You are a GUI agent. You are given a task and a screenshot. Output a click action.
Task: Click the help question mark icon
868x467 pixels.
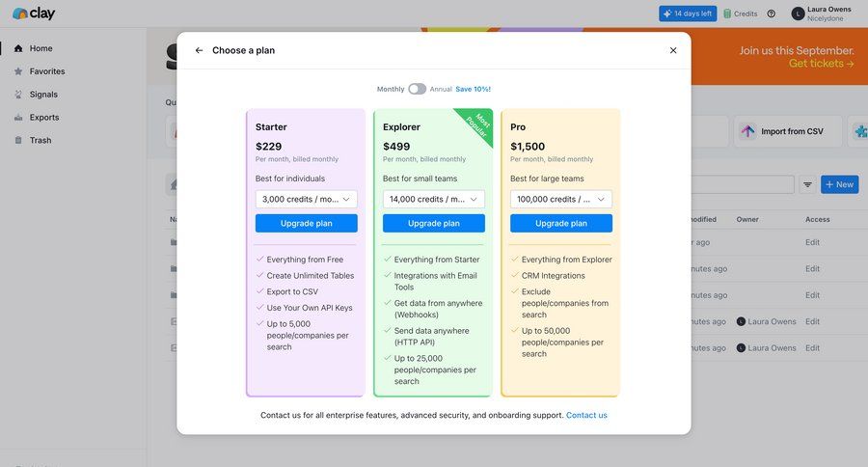772,14
